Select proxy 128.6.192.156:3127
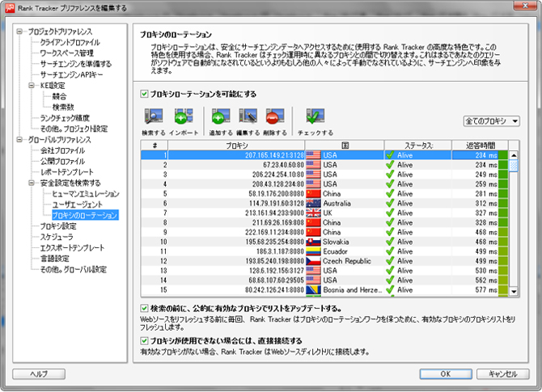 pos(277,271)
